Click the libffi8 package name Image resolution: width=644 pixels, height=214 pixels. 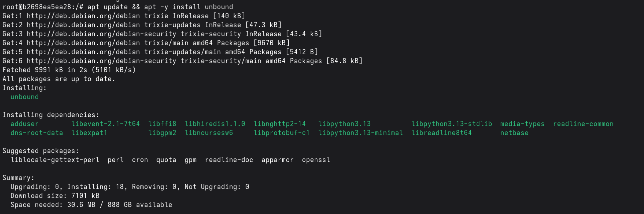coord(162,124)
